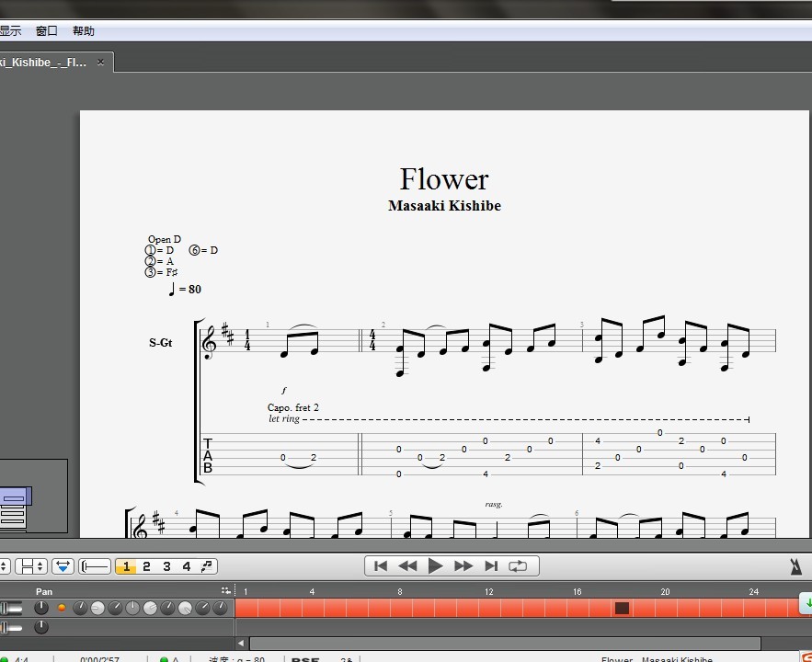Select voice 2 button

click(x=146, y=566)
